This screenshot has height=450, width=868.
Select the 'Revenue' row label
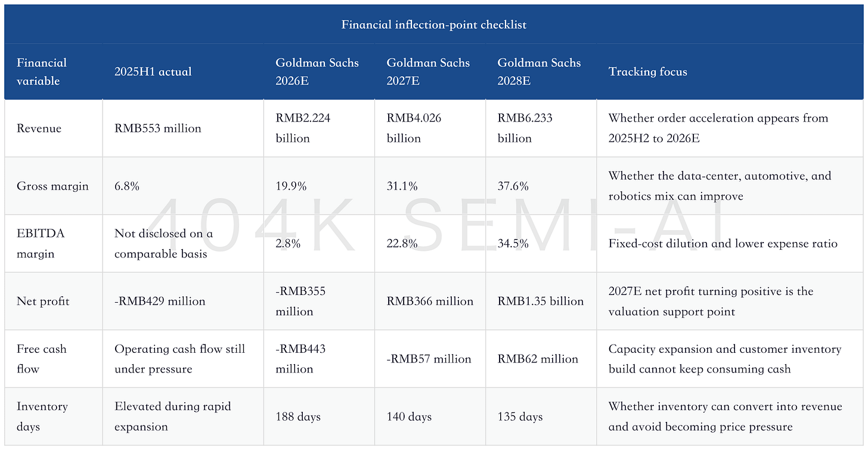39,128
